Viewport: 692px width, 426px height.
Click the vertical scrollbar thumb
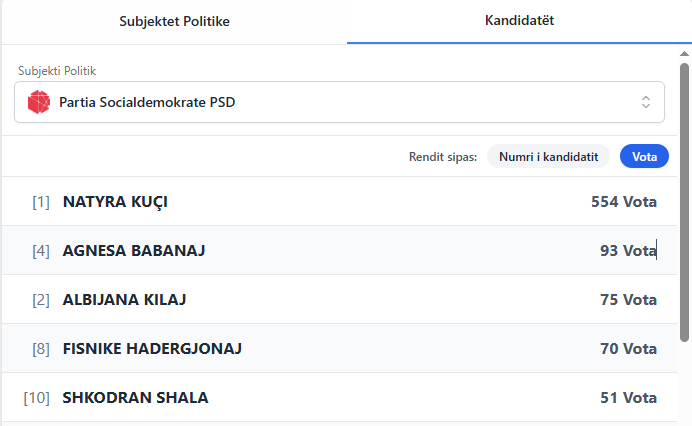(x=685, y=200)
